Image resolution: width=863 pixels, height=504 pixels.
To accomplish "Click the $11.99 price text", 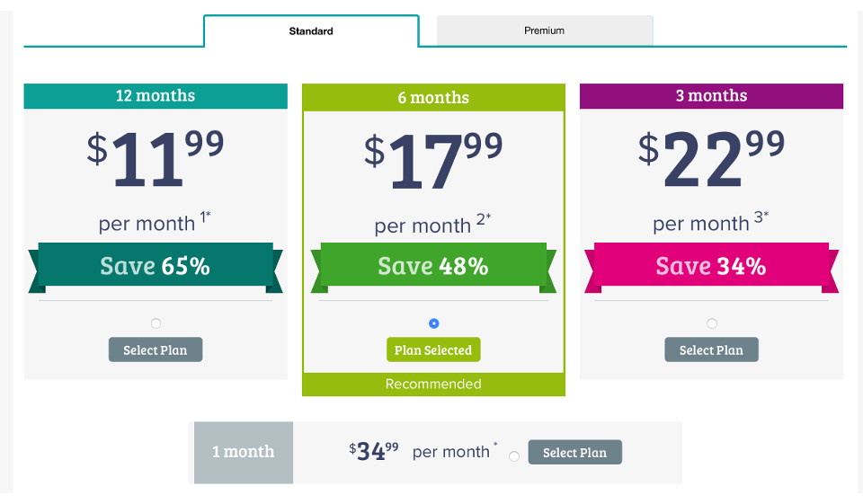I will [x=156, y=159].
